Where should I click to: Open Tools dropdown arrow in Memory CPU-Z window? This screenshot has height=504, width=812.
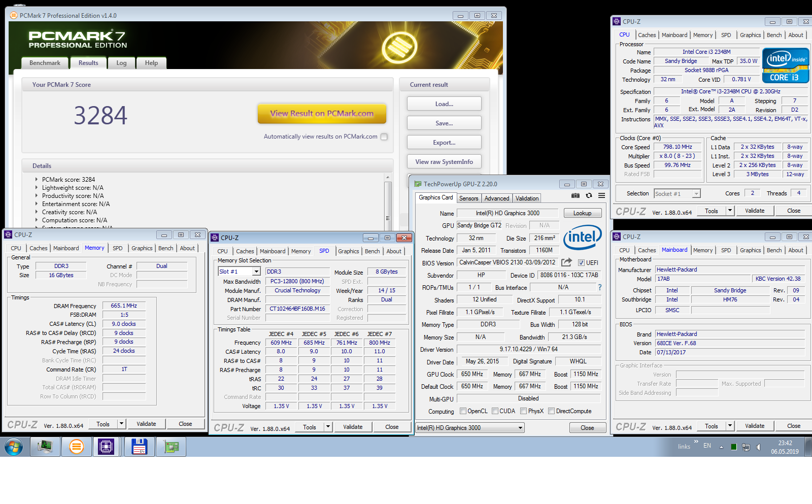121,424
